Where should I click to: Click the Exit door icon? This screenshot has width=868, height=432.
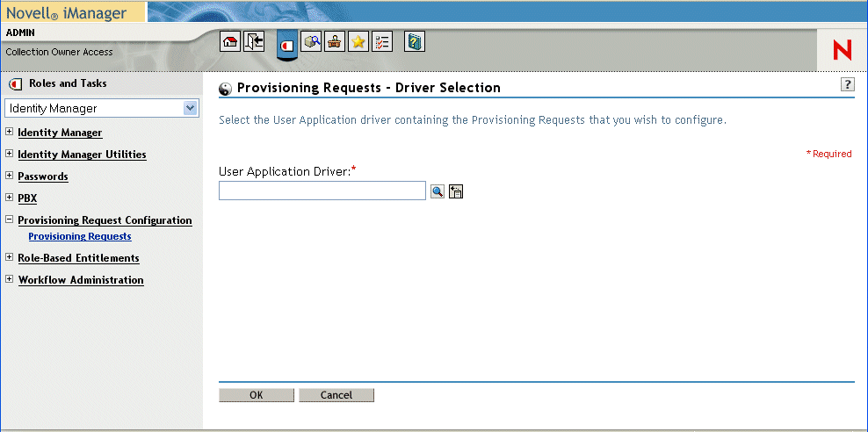tap(255, 41)
